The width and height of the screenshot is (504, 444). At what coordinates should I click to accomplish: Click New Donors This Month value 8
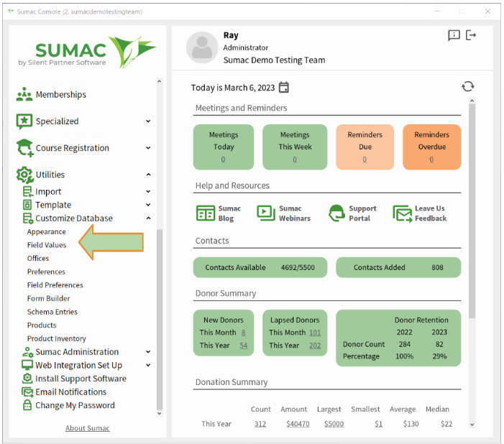pyautogui.click(x=243, y=333)
